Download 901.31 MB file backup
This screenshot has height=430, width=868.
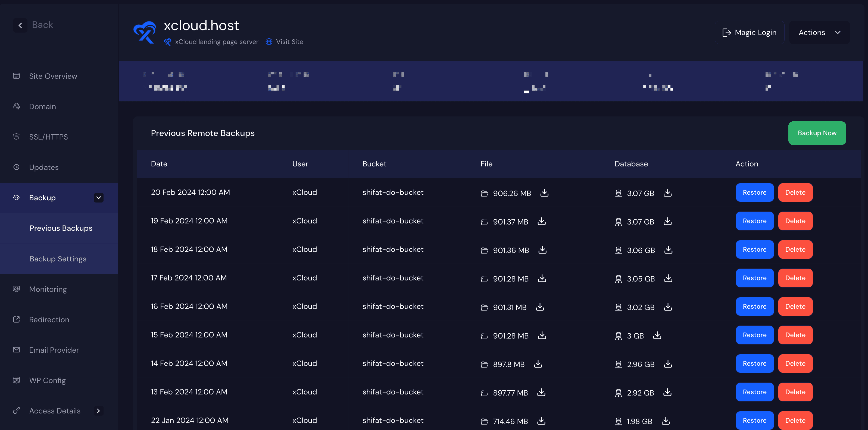pos(540,307)
